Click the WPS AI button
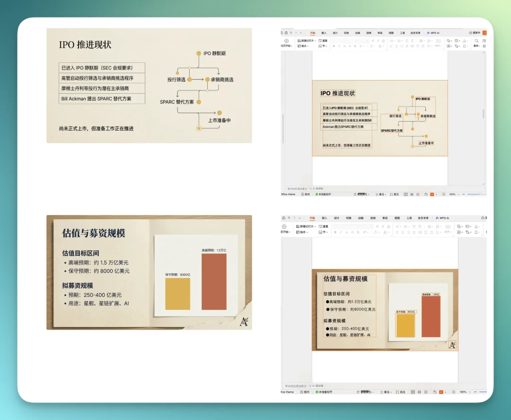511x420 pixels. coord(434,33)
